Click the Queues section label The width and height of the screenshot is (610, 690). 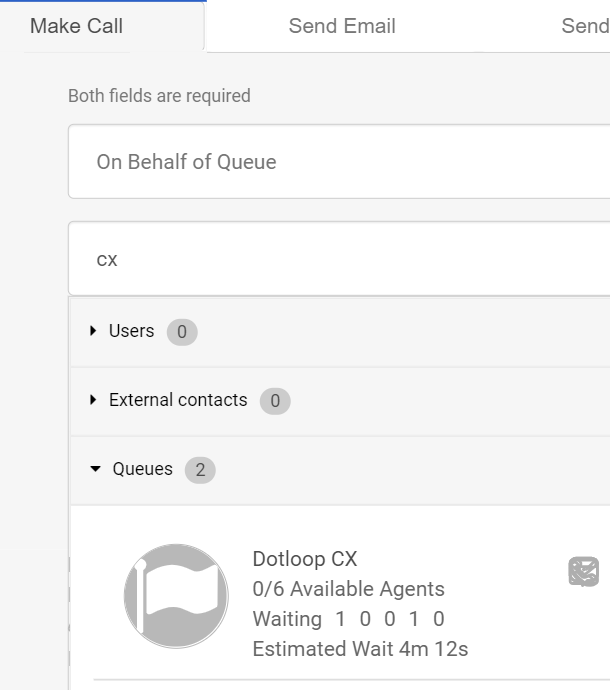tap(143, 469)
